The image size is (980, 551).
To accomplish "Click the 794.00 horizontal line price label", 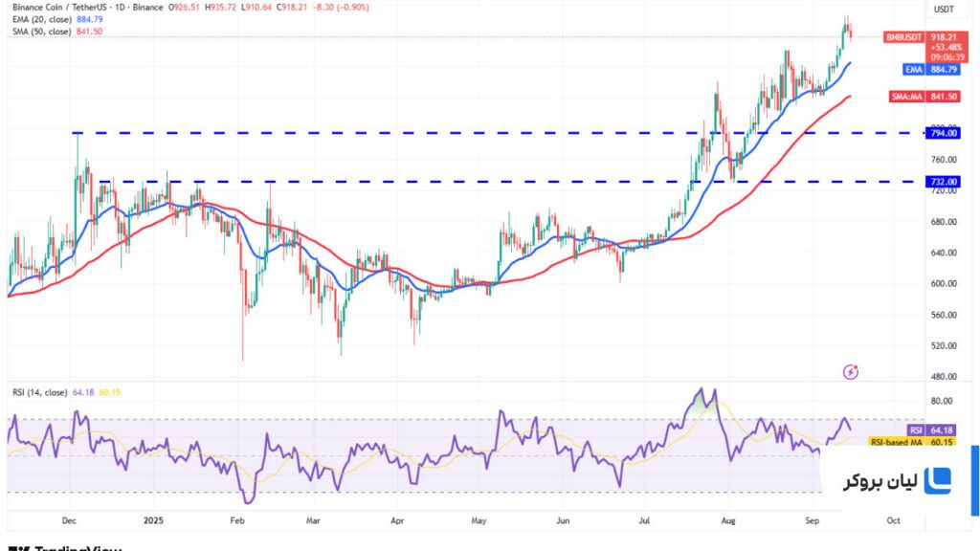I will pyautogui.click(x=944, y=133).
